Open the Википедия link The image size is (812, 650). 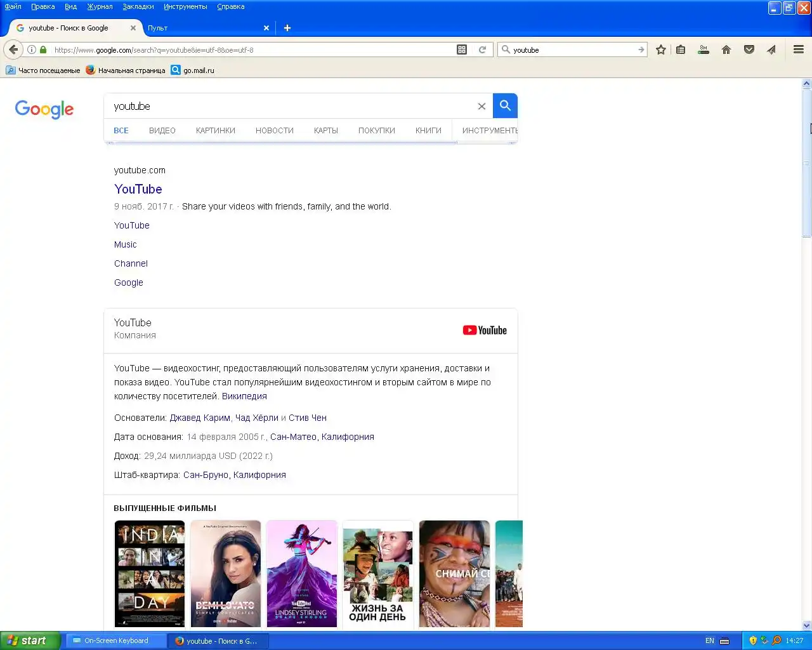click(244, 396)
